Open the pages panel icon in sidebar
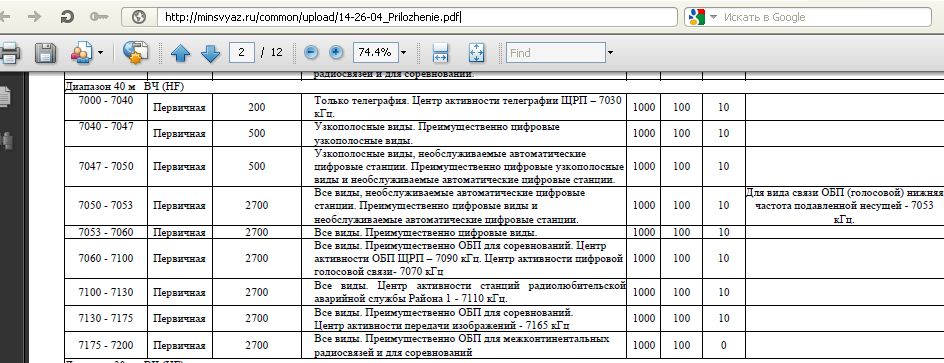This screenshot has width=944, height=363. [x=5, y=95]
